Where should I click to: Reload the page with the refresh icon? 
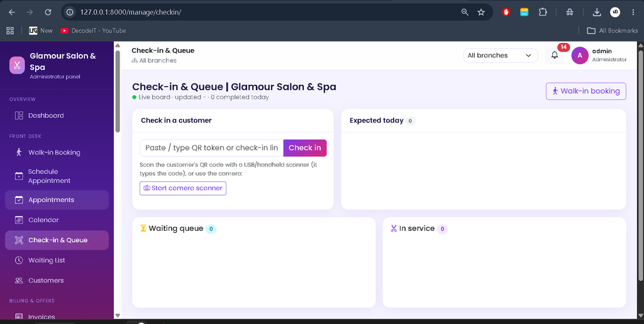[x=48, y=13]
